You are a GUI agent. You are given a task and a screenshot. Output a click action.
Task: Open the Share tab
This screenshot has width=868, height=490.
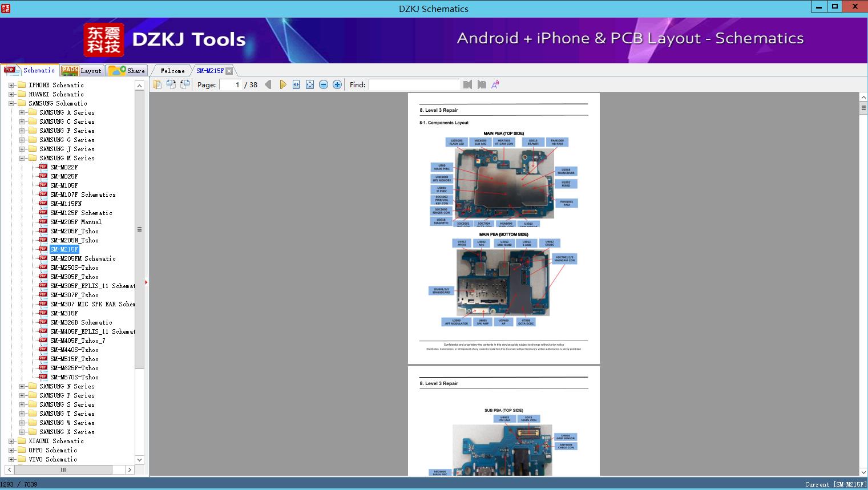tap(127, 71)
